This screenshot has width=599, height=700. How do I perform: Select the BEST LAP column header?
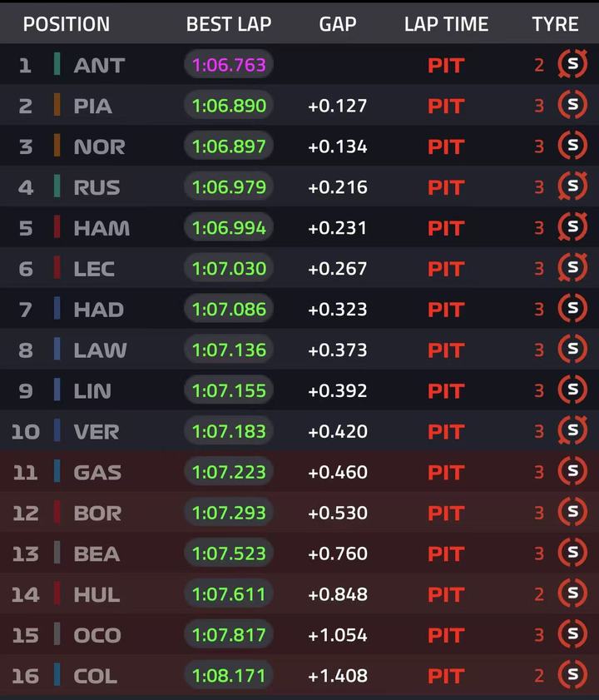(x=229, y=24)
